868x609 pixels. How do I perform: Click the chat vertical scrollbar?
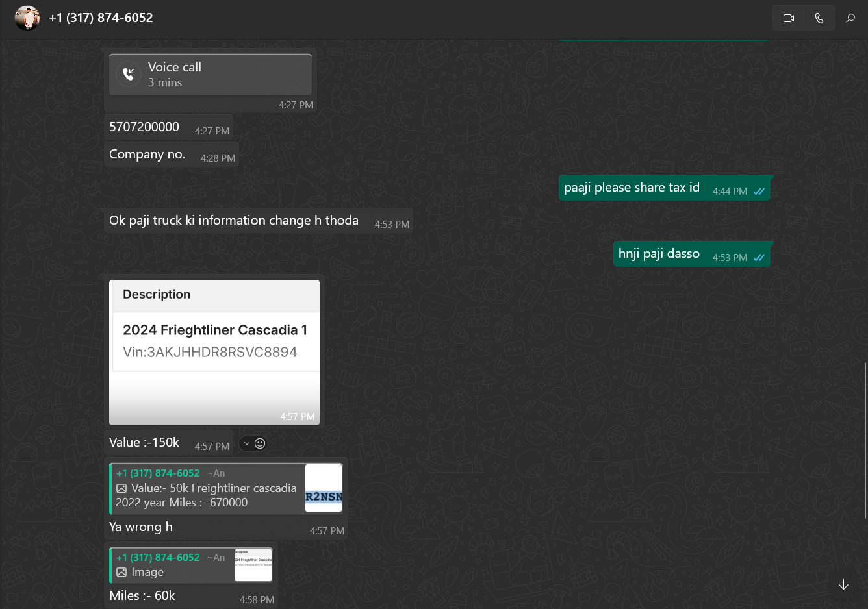(865, 440)
